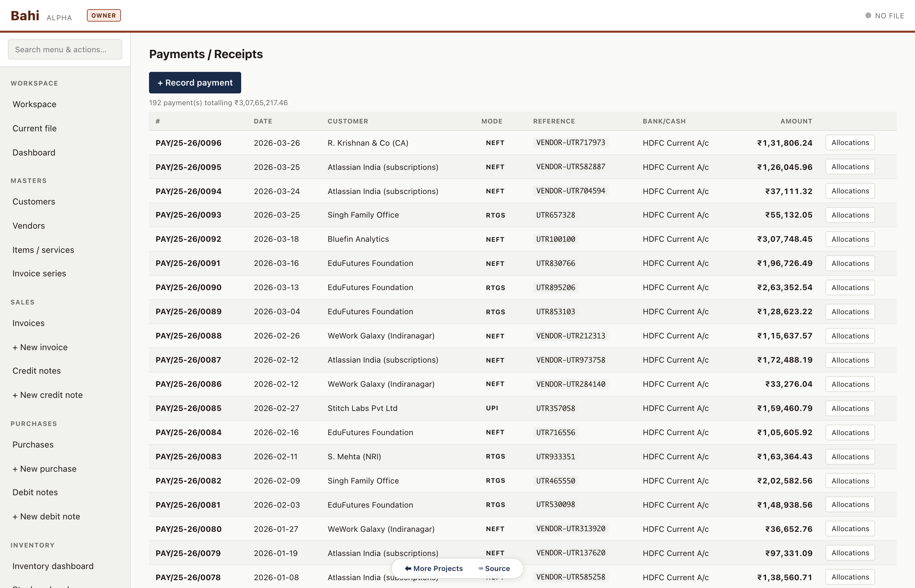915x588 pixels.
Task: Create a + New purchase
Action: [44, 469]
